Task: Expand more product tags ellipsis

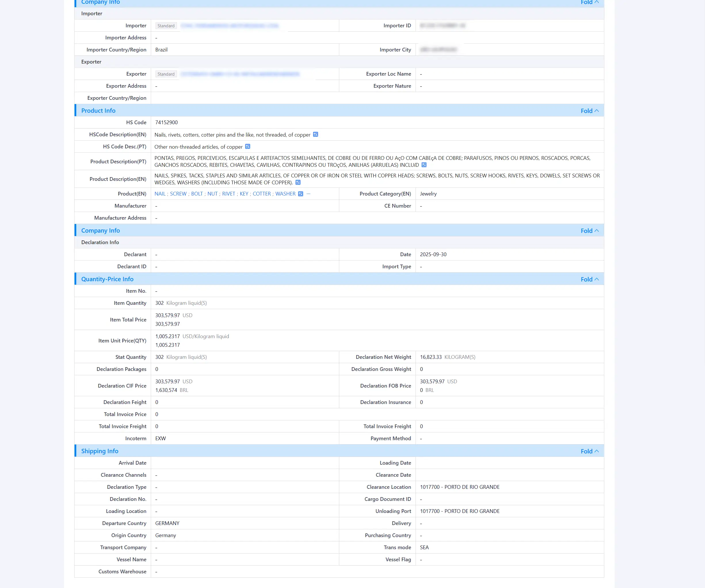Action: pos(308,194)
